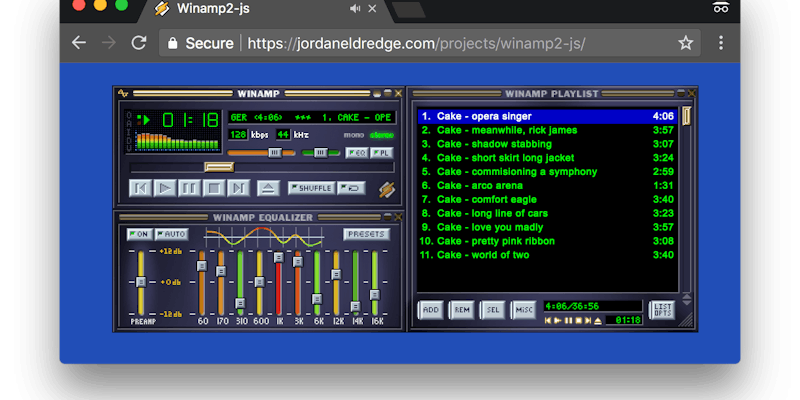This screenshot has height=400, width=800.
Task: Toggle the equalizer AUTO button
Action: 171,234
